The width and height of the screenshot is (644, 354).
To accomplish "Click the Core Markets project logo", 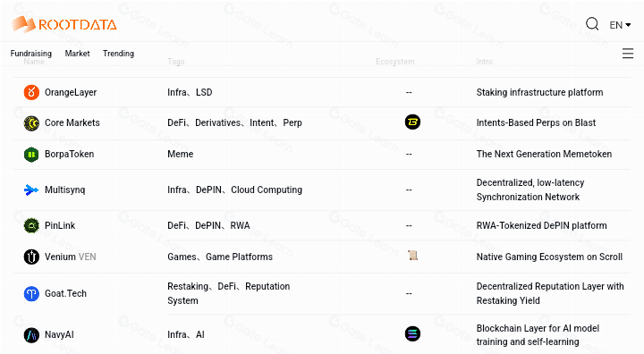I will pyautogui.click(x=31, y=123).
